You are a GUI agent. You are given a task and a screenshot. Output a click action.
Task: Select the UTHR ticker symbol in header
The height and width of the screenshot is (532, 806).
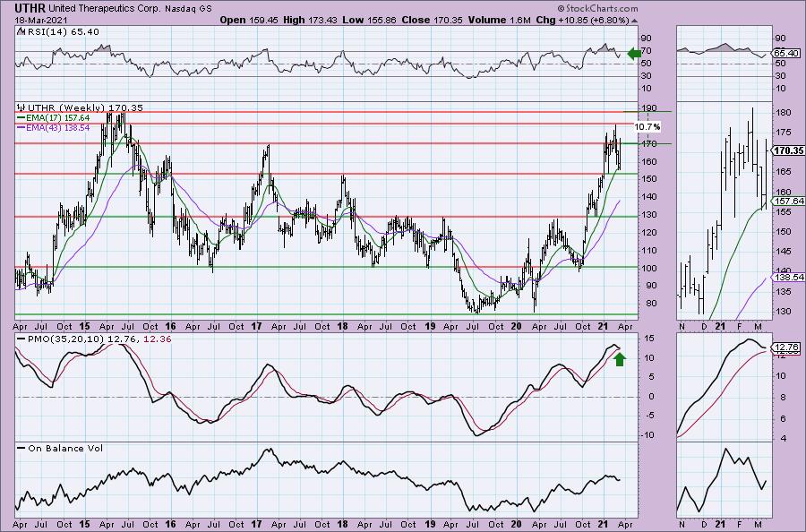[x=30, y=8]
